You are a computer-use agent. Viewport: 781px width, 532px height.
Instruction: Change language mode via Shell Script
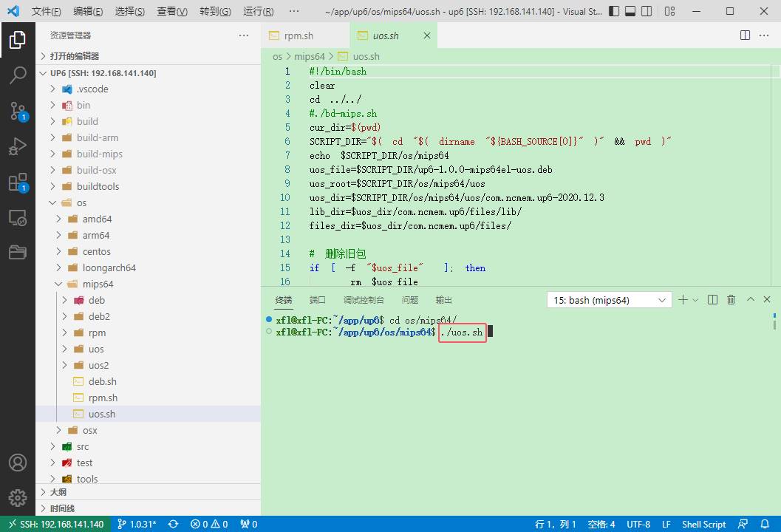[x=703, y=524]
